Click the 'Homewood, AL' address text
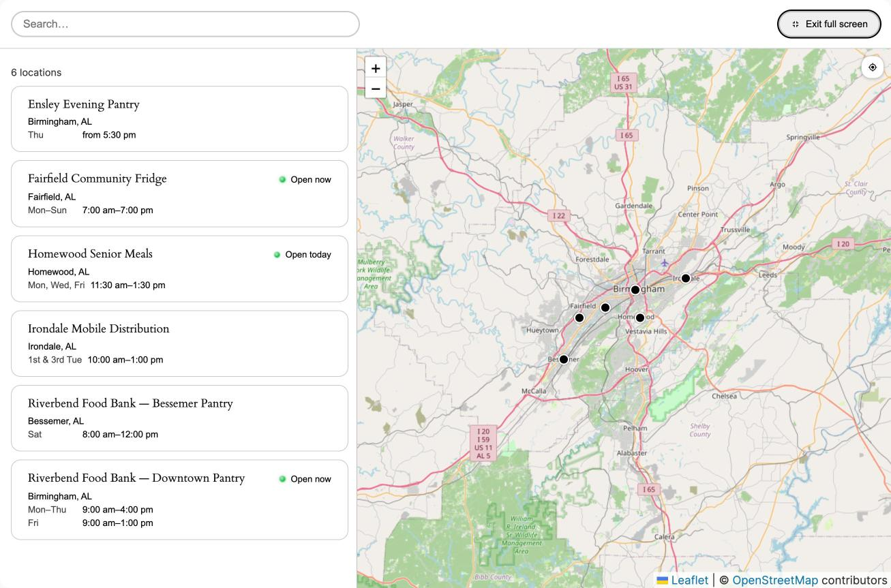The width and height of the screenshot is (891, 588). (59, 271)
